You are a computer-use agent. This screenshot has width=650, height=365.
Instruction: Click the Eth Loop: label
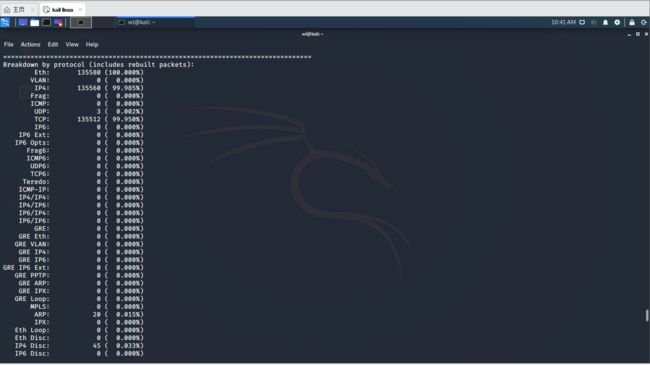pyautogui.click(x=32, y=331)
